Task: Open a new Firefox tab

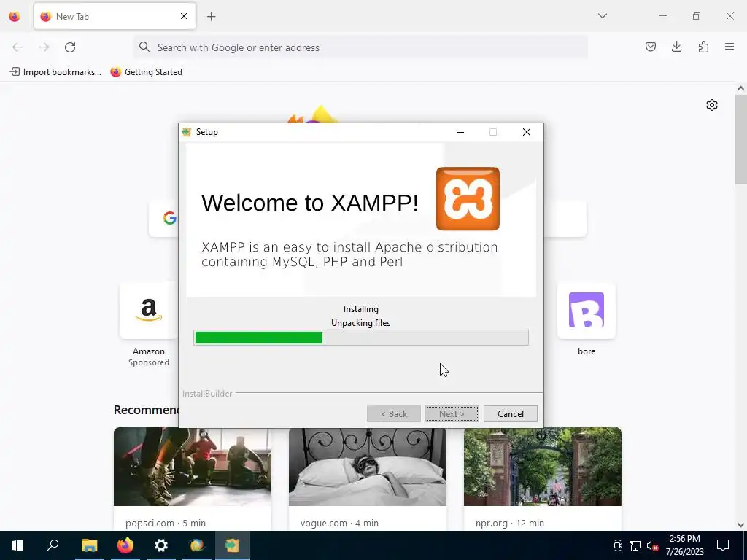Action: tap(211, 17)
